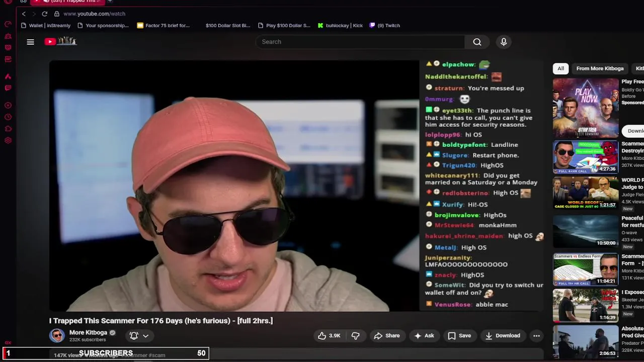Open the Your sponsorship bookmark
Viewport: 644px width, 362px height.
[103, 26]
